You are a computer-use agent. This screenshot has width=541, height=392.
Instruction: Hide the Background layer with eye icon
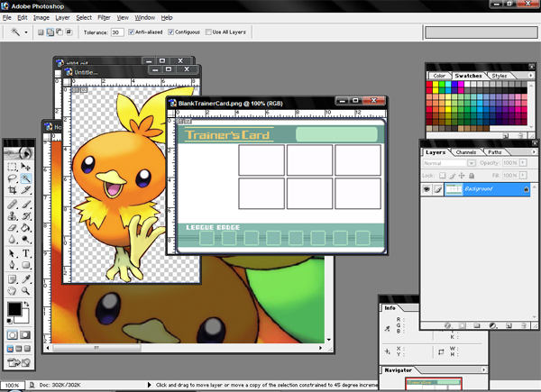426,189
